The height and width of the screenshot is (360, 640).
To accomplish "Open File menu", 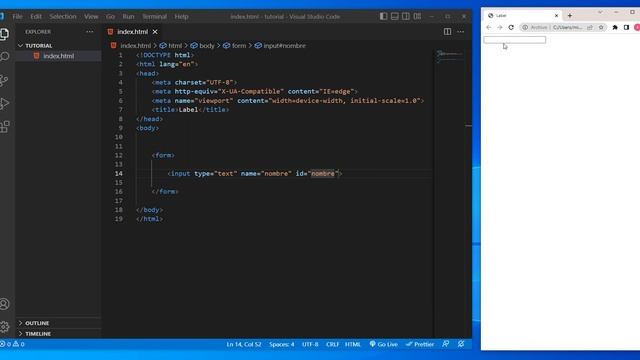I will point(18,17).
